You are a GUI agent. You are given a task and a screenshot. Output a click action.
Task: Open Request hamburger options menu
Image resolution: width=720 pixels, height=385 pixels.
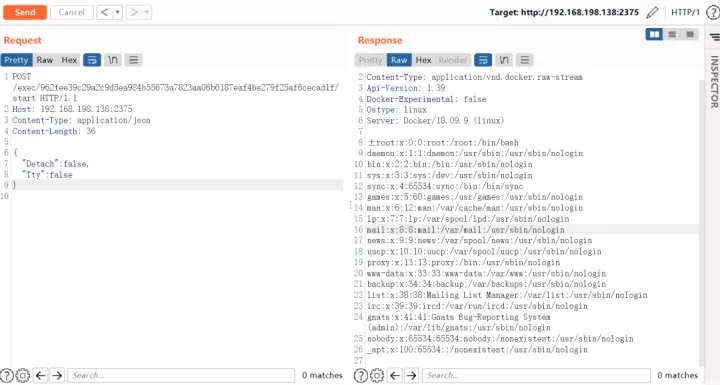(x=134, y=60)
